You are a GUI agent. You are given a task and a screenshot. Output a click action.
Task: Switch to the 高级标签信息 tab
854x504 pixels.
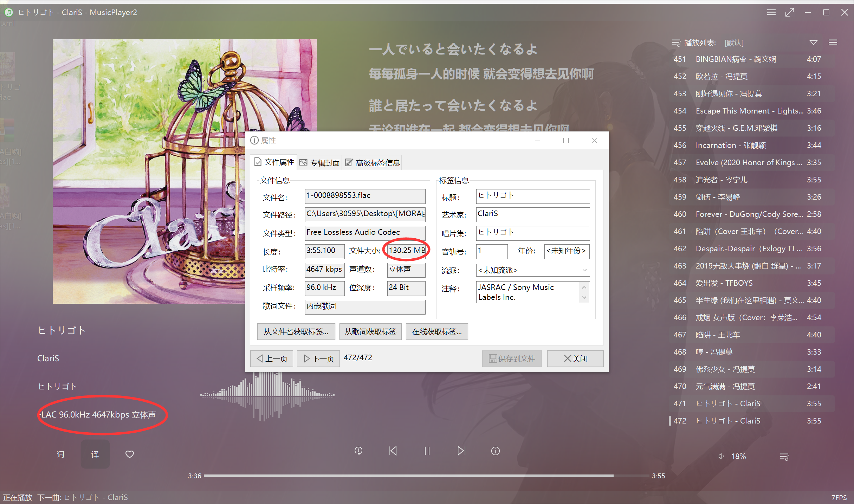click(x=372, y=162)
